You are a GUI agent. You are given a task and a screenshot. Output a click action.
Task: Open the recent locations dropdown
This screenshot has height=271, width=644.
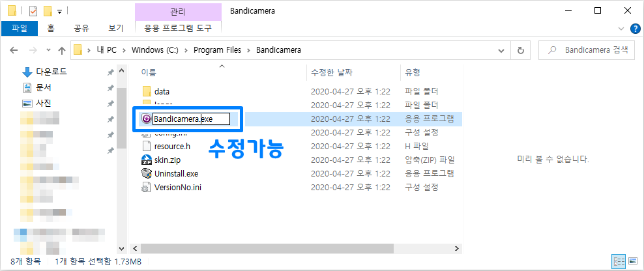click(48, 50)
